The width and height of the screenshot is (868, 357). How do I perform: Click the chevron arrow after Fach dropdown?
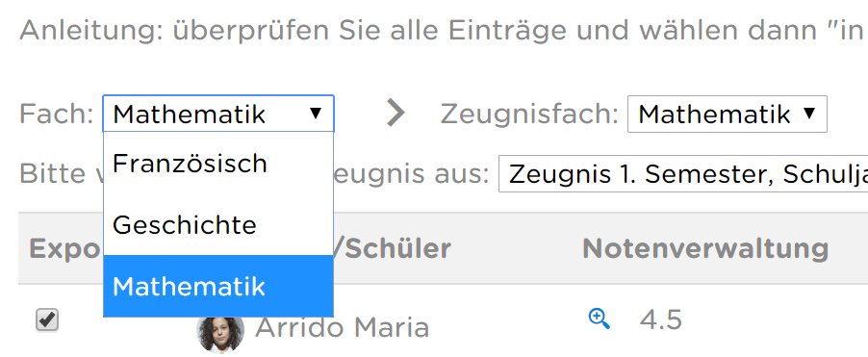click(396, 113)
